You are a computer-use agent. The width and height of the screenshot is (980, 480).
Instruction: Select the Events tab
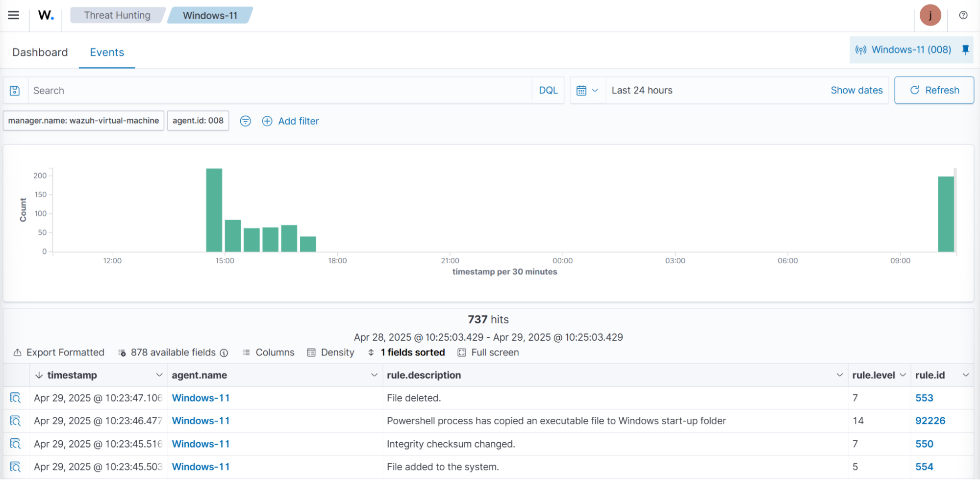107,52
